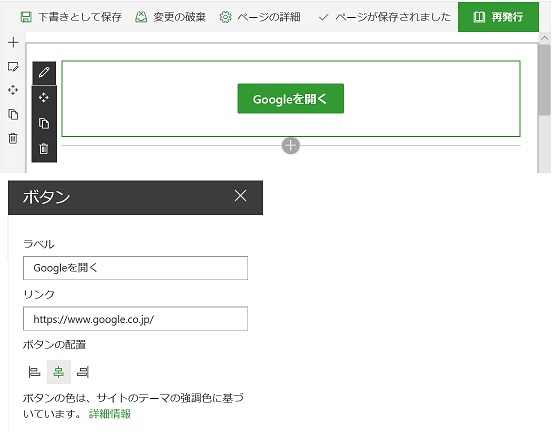Delete section trash icon in the left rail

pos(13,138)
